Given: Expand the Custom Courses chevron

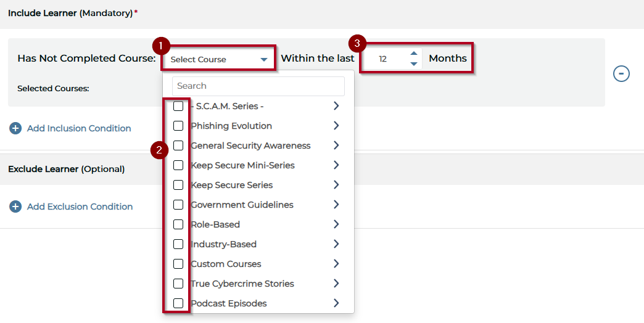Looking at the screenshot, I should (x=336, y=264).
